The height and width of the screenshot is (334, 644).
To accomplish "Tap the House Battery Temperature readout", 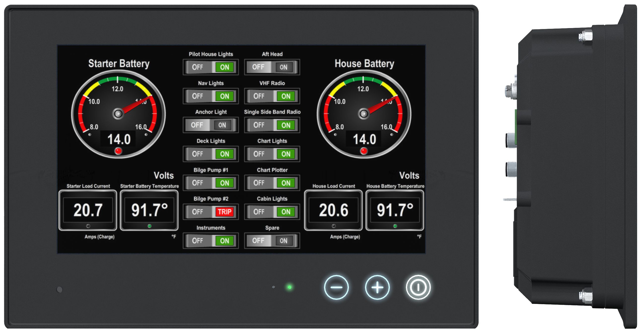I will pos(395,210).
